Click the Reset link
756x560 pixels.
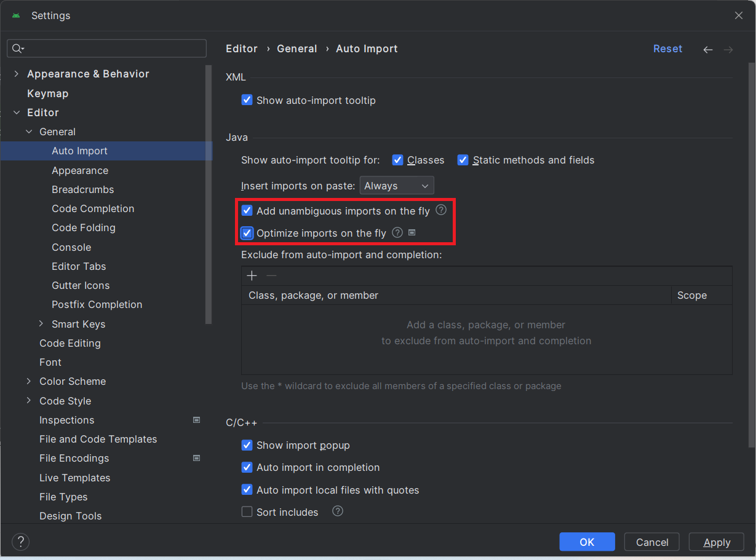coord(667,49)
